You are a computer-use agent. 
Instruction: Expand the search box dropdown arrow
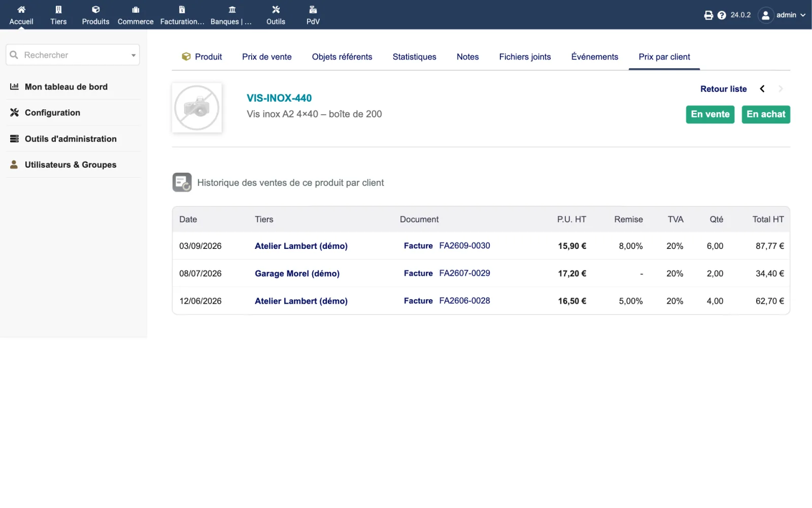pos(133,55)
